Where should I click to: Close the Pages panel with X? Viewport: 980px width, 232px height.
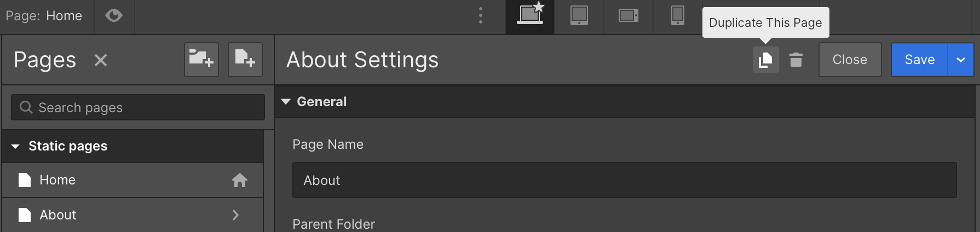[x=100, y=60]
